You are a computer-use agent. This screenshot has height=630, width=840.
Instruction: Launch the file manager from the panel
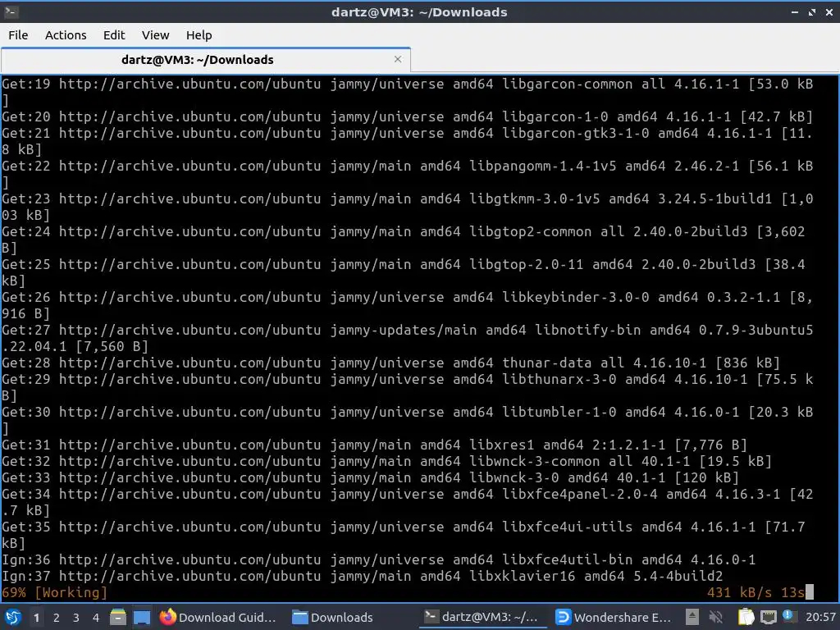(x=118, y=617)
